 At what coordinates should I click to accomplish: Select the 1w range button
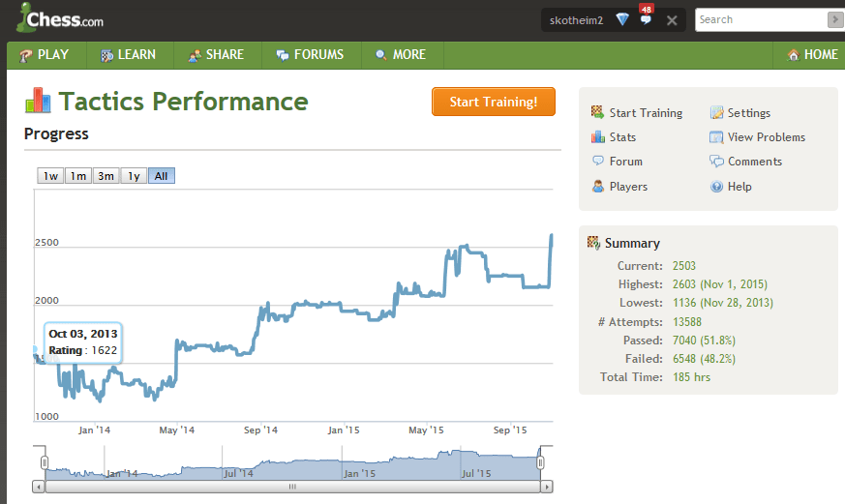(x=50, y=176)
